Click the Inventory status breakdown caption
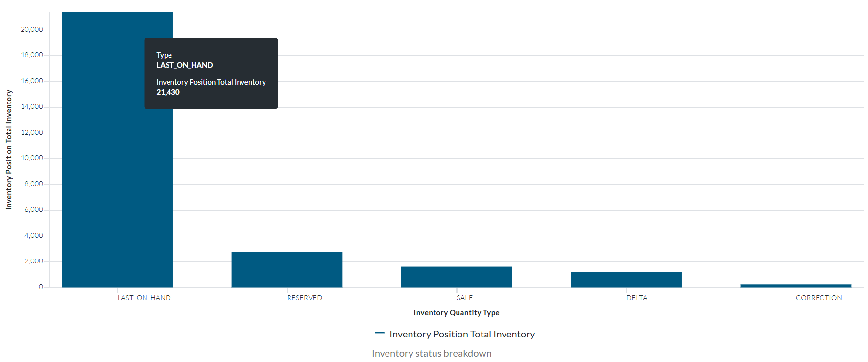The image size is (868, 362). click(x=432, y=353)
